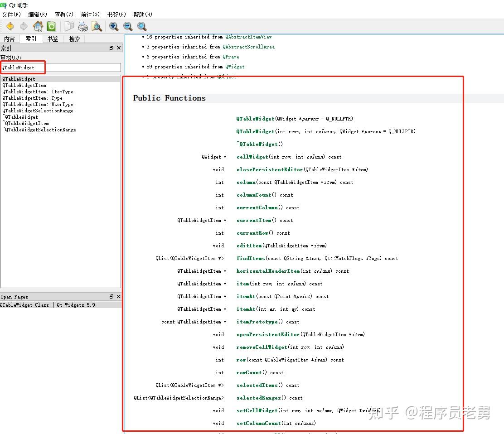Open the 文件(F) menu
Viewport: 504px width, 434px height.
click(x=11, y=14)
